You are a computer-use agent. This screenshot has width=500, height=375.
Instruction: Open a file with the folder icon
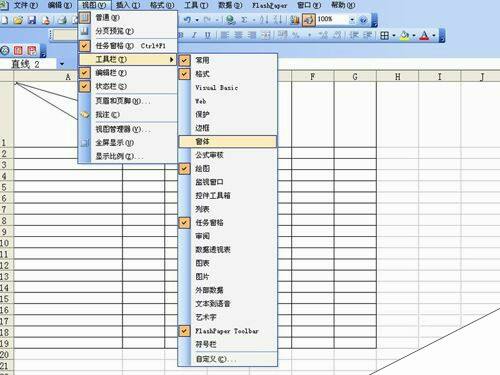(x=18, y=20)
